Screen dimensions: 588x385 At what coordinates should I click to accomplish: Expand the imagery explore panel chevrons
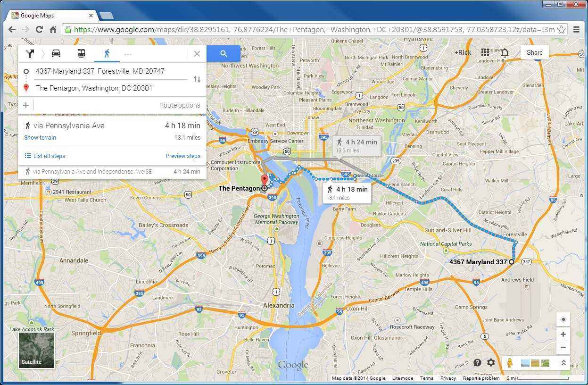coord(563,363)
